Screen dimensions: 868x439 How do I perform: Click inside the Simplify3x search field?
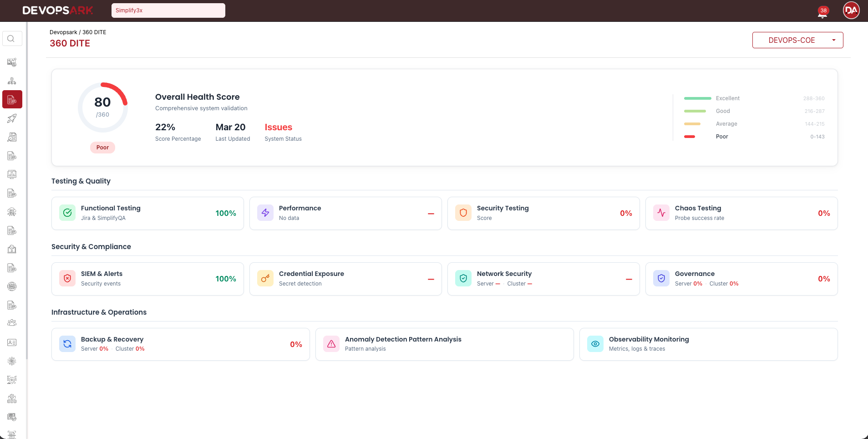point(168,10)
